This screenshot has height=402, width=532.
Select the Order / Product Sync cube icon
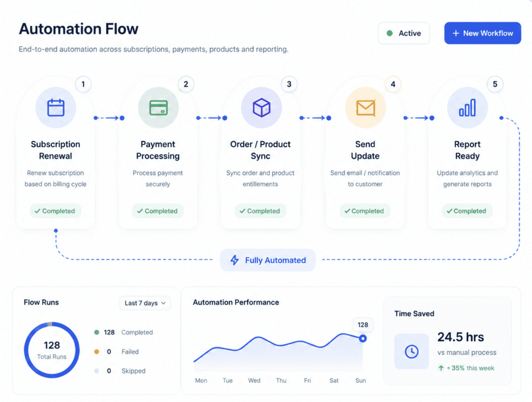coord(261,108)
